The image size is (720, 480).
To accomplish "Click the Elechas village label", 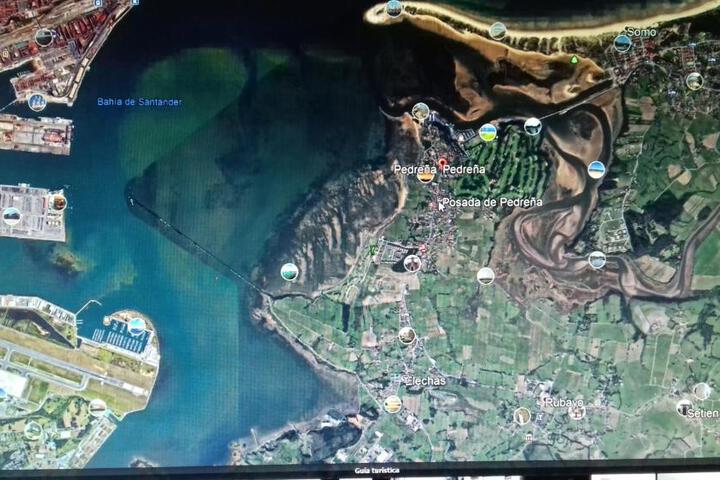I will click(426, 381).
